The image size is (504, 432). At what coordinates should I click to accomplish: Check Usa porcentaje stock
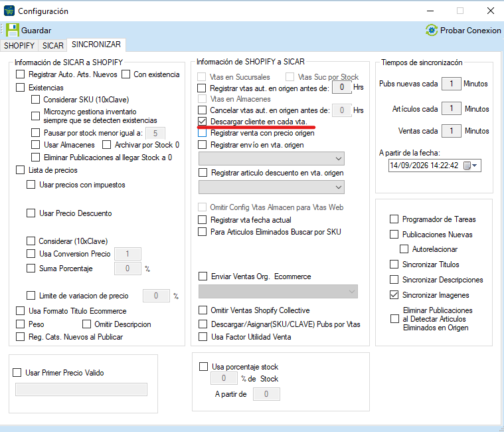(x=203, y=367)
